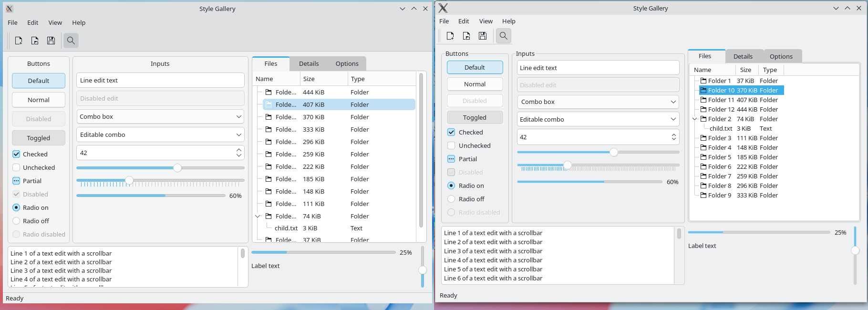The width and height of the screenshot is (868, 310).
Task: Open the X app icon menu of right window
Action: click(x=443, y=8)
